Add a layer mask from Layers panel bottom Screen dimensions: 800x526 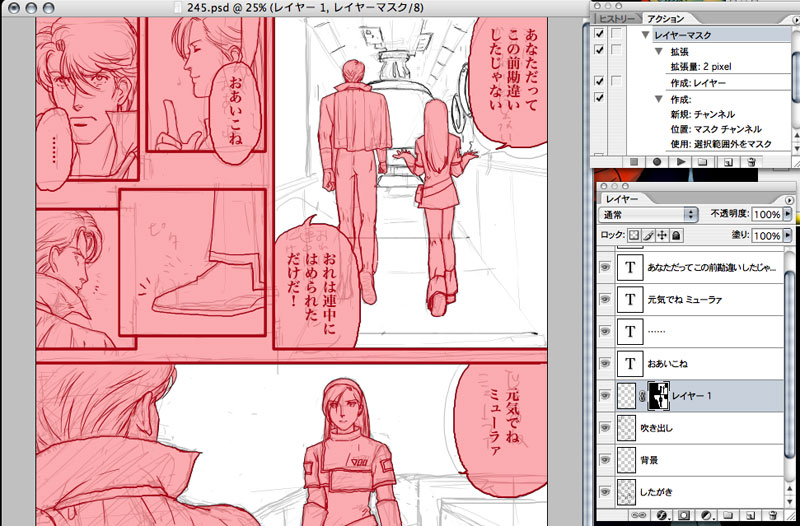[683, 516]
